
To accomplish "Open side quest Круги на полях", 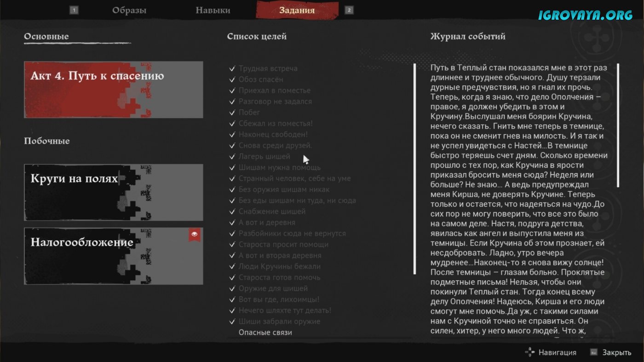I will pos(113,192).
